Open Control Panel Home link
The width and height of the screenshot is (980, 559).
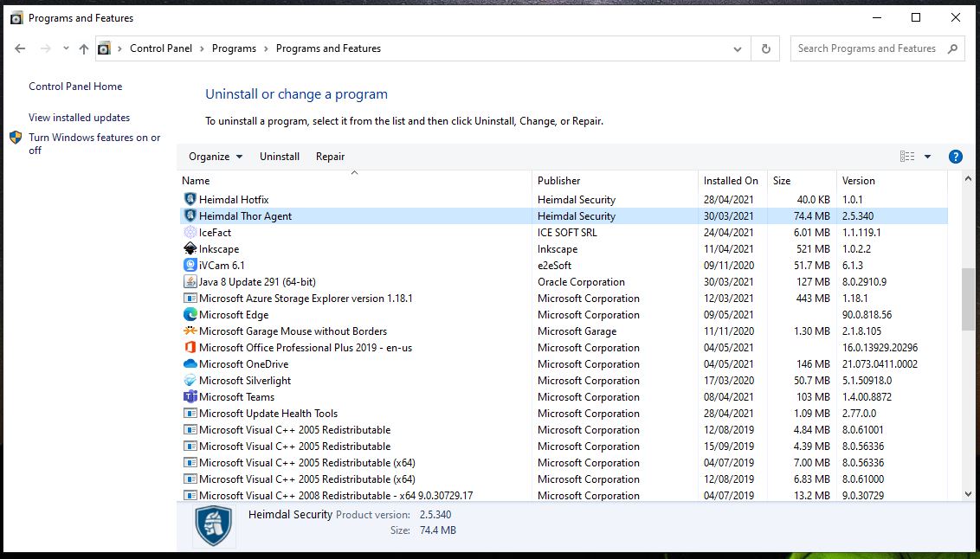click(x=75, y=87)
